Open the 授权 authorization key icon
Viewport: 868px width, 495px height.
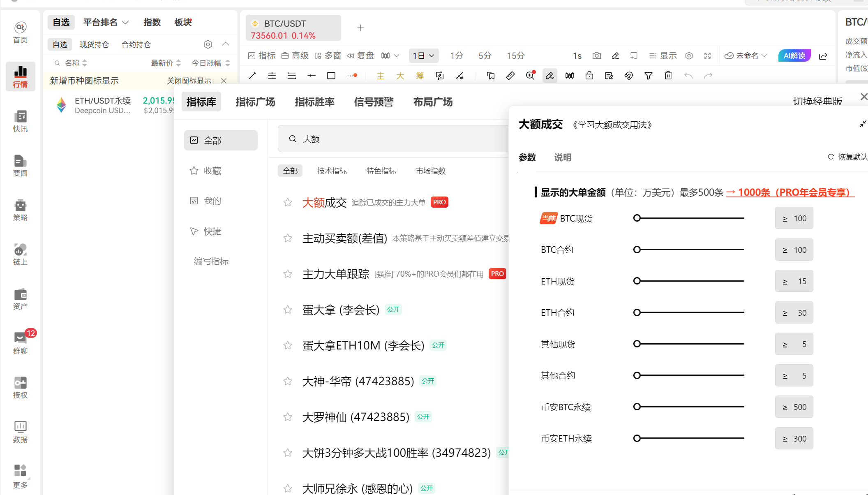[20, 388]
